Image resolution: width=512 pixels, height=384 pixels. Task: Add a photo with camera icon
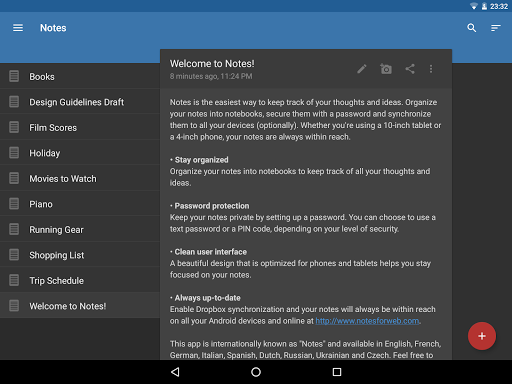pyautogui.click(x=386, y=69)
